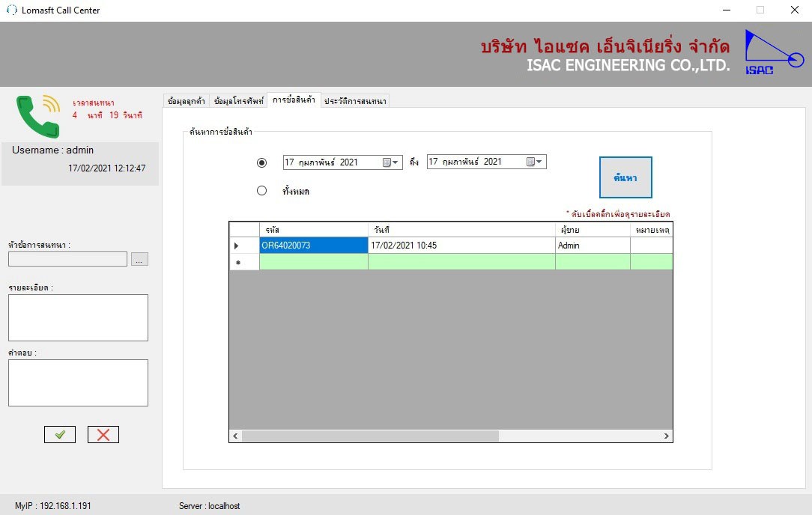
Task: Select the ทั้งหมด radio button
Action: [x=261, y=191]
